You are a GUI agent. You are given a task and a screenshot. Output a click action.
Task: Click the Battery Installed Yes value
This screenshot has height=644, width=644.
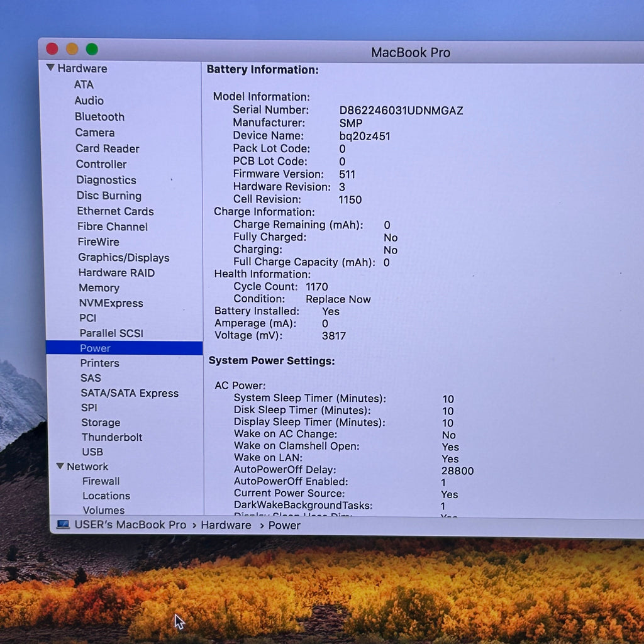click(331, 312)
